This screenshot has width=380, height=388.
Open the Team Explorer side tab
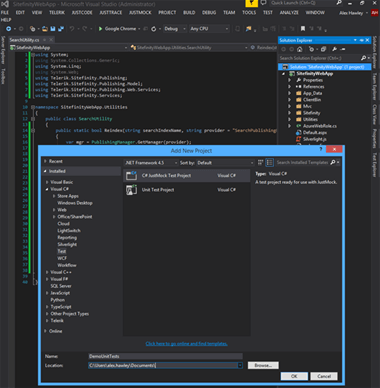click(x=375, y=86)
